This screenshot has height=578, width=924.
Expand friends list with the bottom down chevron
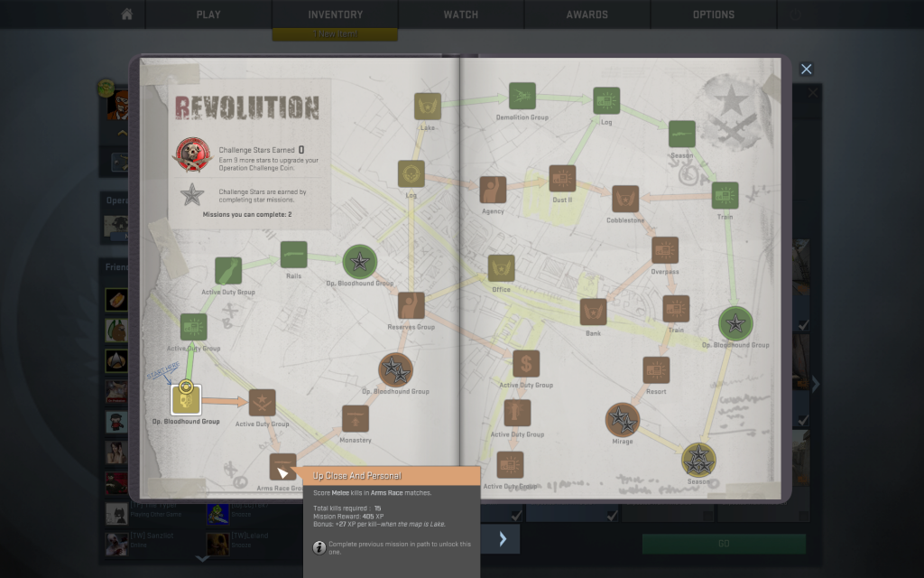[x=202, y=559]
